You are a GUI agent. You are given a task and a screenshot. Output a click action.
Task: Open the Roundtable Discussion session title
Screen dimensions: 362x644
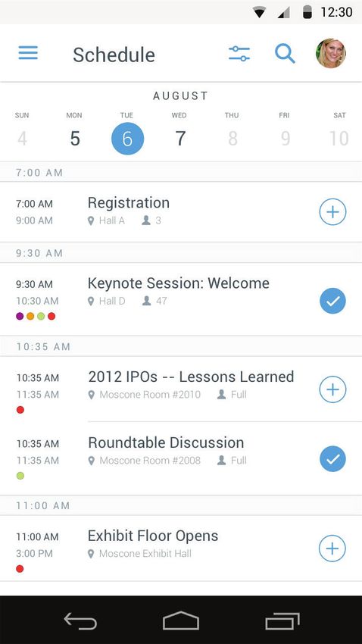[166, 442]
